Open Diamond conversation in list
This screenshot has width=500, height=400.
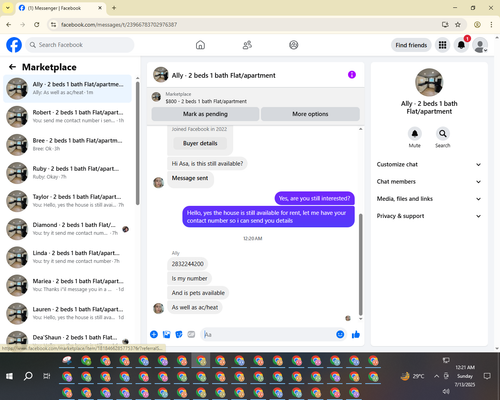click(x=67, y=229)
